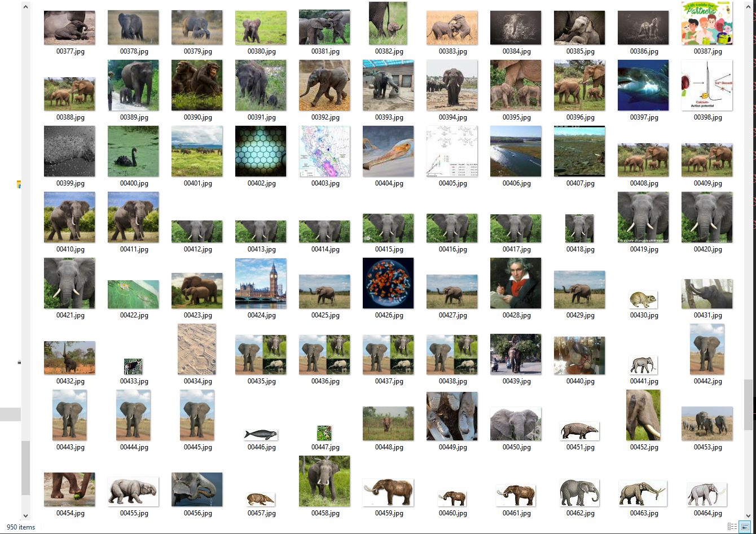
Task: Click the file name 00404.jpg
Action: click(389, 183)
